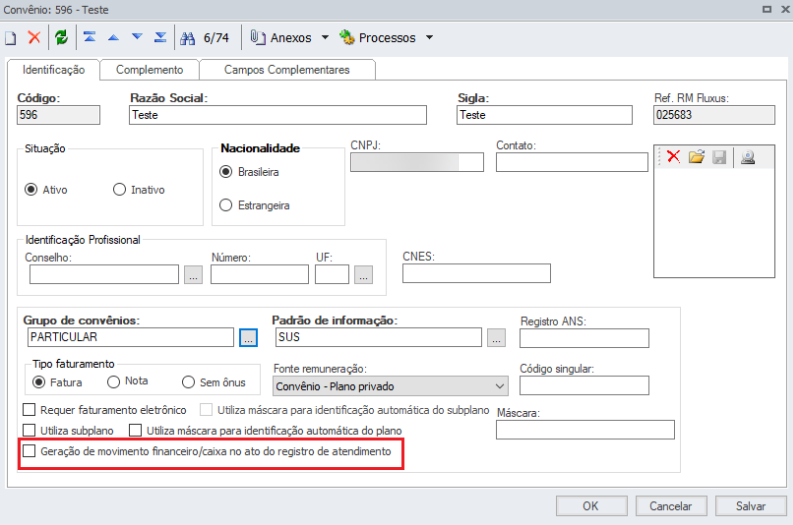Select Nota billing type
This screenshot has height=525, width=793.
(113, 382)
